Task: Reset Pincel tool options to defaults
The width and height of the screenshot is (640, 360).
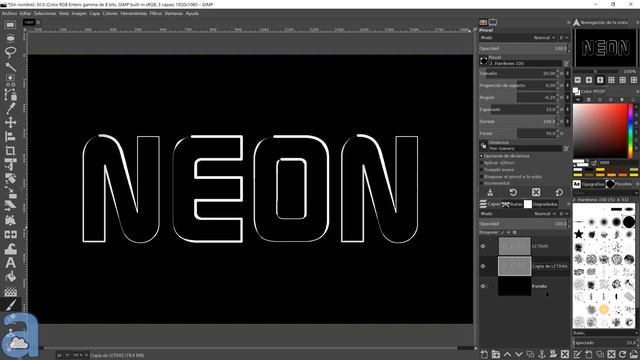Action: pos(559,192)
